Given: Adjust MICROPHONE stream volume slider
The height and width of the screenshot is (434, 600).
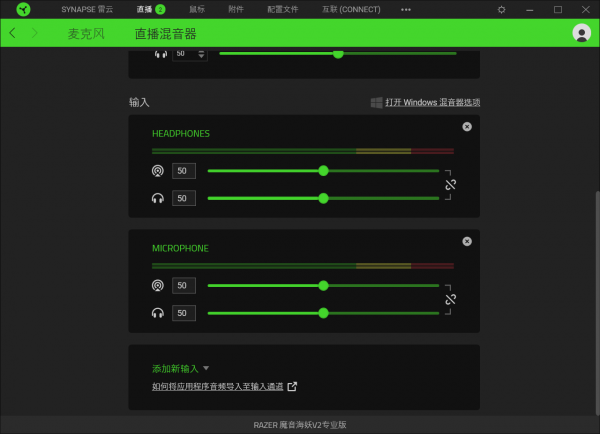Looking at the screenshot, I should coord(323,286).
